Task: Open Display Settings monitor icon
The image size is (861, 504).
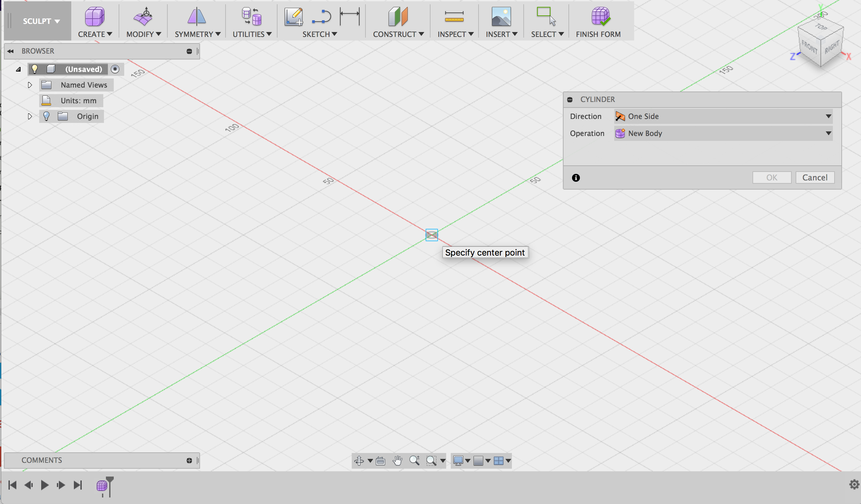Action: (x=458, y=461)
